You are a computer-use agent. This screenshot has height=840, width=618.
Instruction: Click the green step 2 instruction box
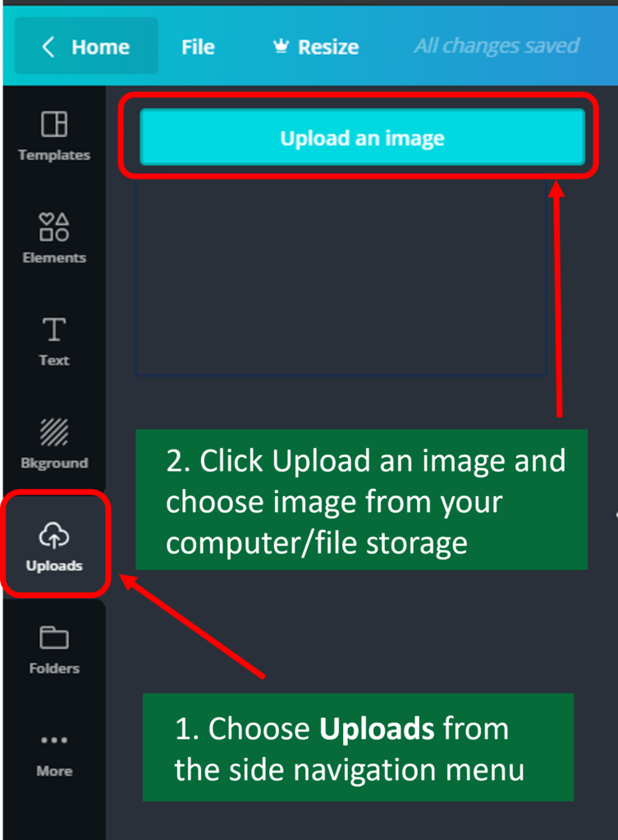pos(361,500)
